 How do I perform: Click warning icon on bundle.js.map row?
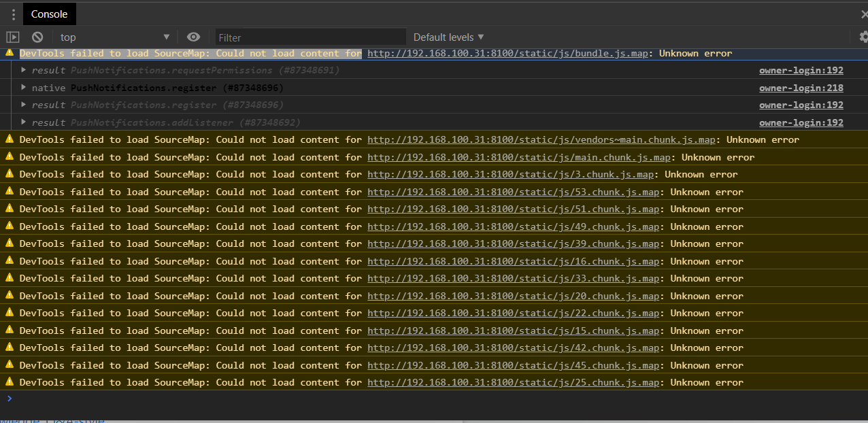tap(10, 52)
